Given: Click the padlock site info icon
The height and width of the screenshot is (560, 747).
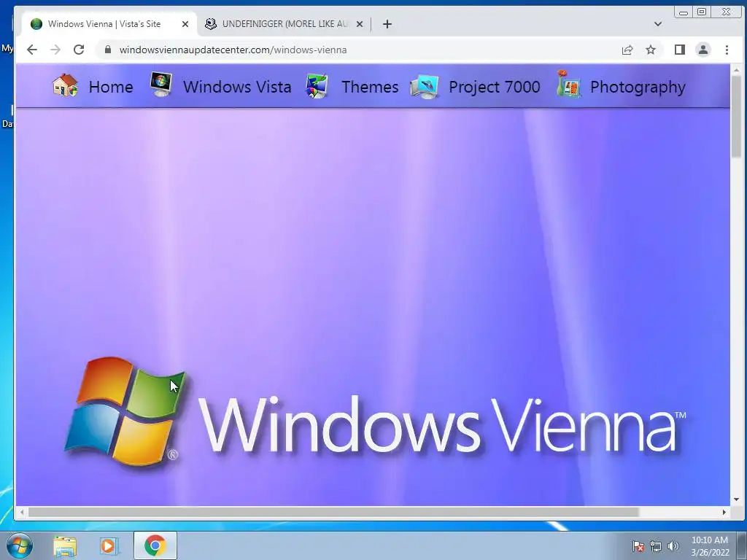Looking at the screenshot, I should (x=108, y=50).
